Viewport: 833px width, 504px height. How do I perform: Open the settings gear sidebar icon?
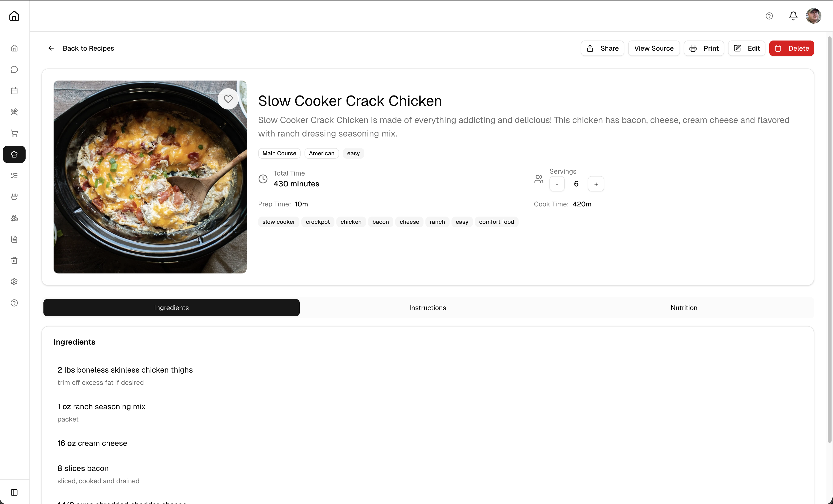14,282
